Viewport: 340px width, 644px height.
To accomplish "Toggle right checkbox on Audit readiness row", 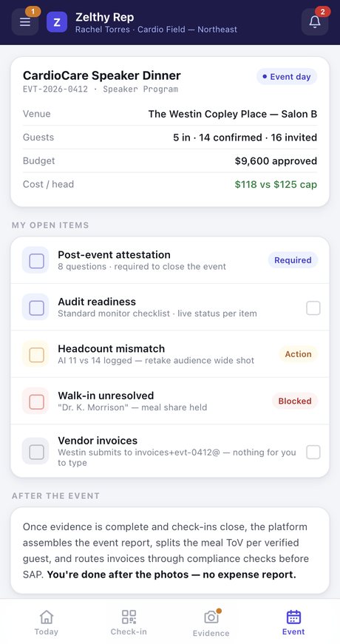I will click(313, 308).
